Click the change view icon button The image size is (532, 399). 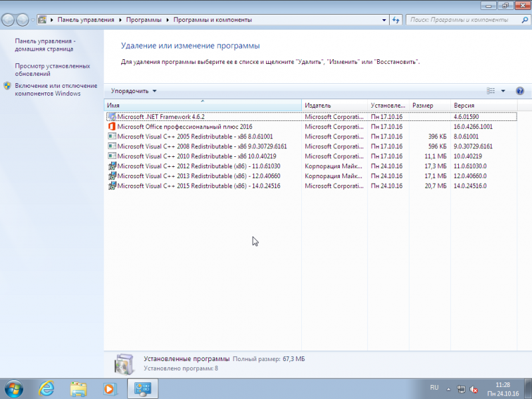pyautogui.click(x=491, y=91)
